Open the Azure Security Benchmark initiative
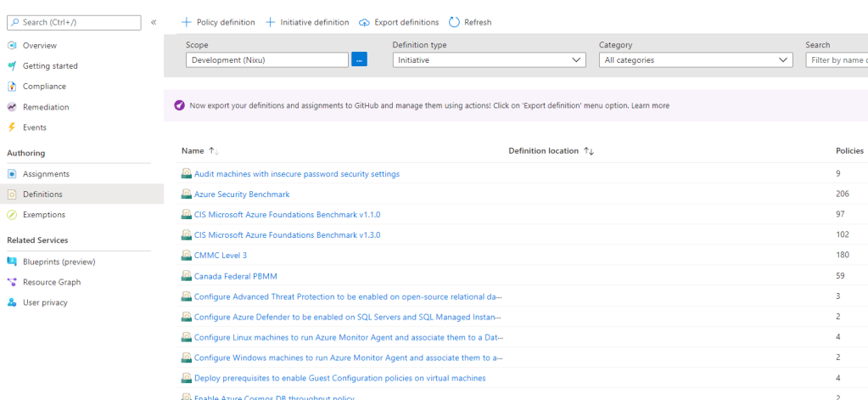The image size is (868, 400). tap(242, 194)
